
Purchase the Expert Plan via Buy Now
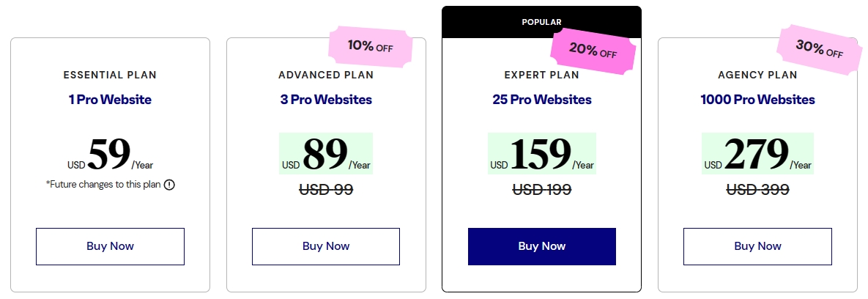(542, 246)
